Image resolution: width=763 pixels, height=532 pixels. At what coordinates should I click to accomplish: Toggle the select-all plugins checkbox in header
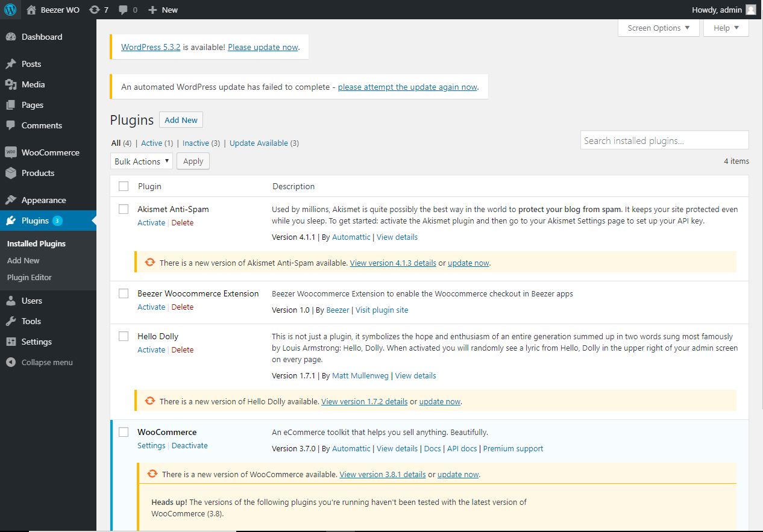[x=124, y=186]
